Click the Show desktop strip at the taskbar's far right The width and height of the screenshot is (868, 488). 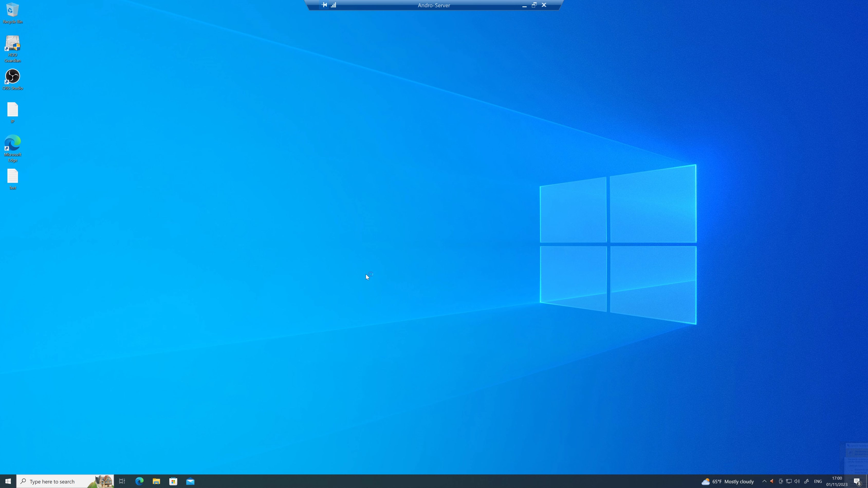867,481
